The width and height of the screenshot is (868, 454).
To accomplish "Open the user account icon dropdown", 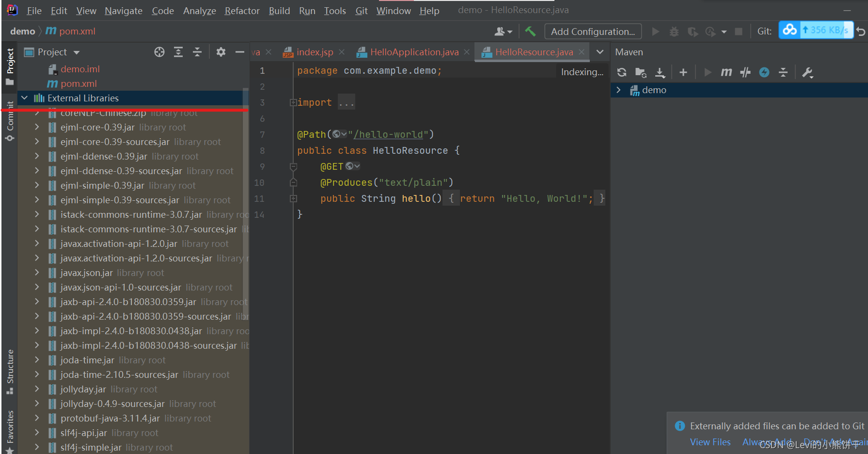I will pyautogui.click(x=503, y=32).
